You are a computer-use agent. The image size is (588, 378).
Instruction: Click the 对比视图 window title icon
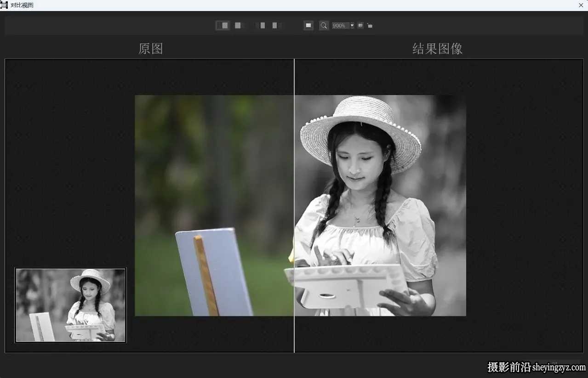[4, 5]
